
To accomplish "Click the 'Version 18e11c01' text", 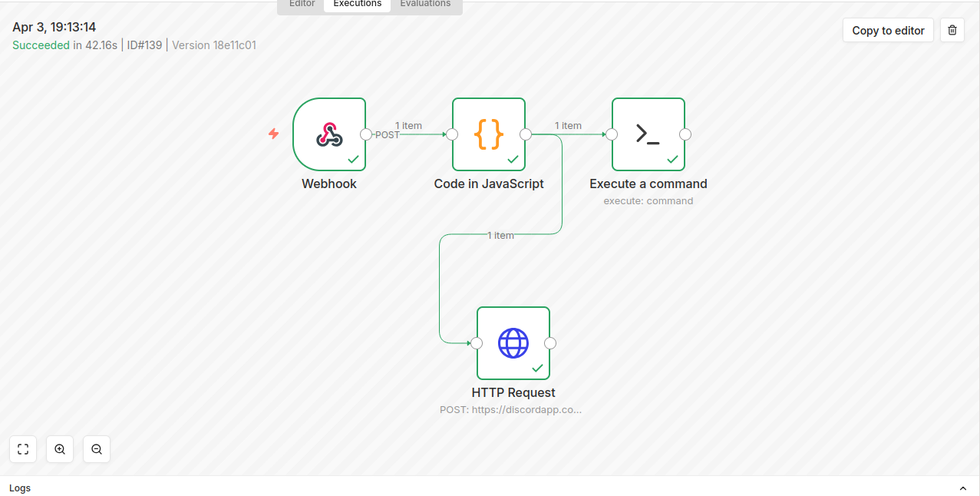I will tap(214, 45).
